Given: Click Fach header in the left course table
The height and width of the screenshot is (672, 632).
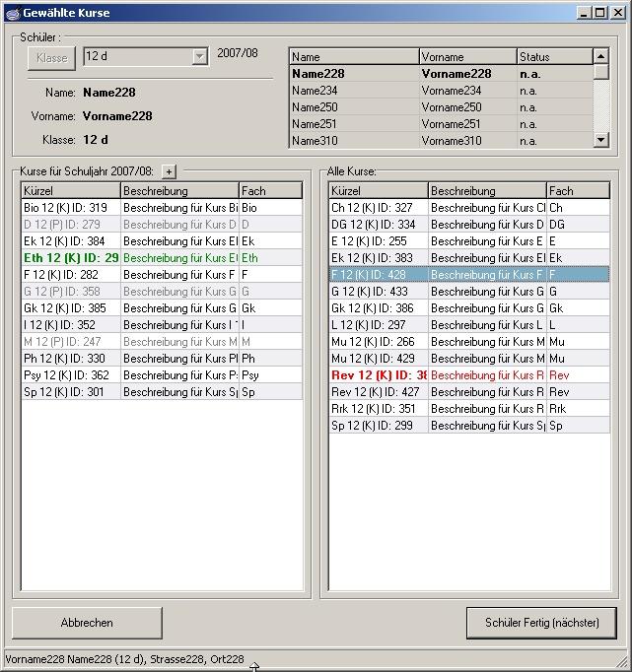Looking at the screenshot, I should point(269,191).
